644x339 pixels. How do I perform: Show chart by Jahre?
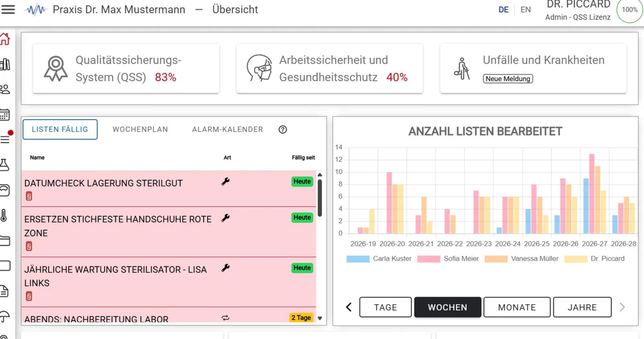(582, 307)
